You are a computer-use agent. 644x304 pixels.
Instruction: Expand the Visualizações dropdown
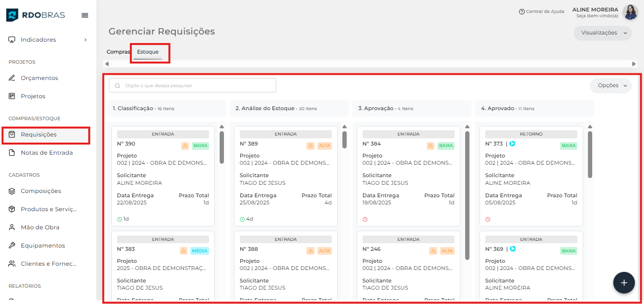point(603,33)
